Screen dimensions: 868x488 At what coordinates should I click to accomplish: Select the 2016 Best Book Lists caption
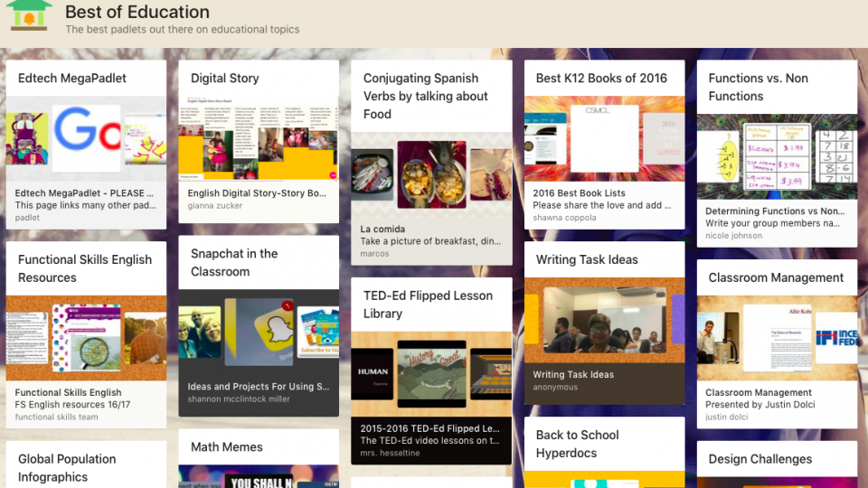tap(579, 193)
